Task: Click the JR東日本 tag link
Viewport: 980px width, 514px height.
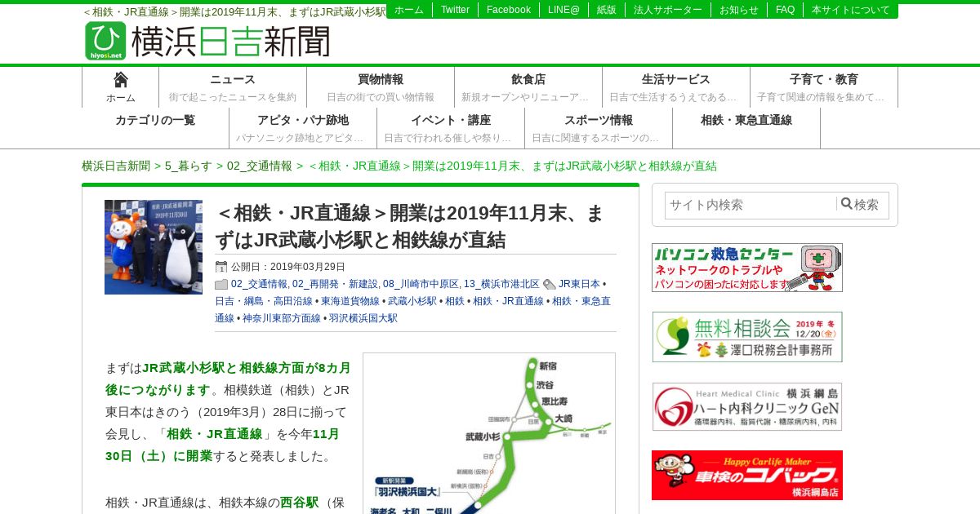Action: tap(579, 284)
